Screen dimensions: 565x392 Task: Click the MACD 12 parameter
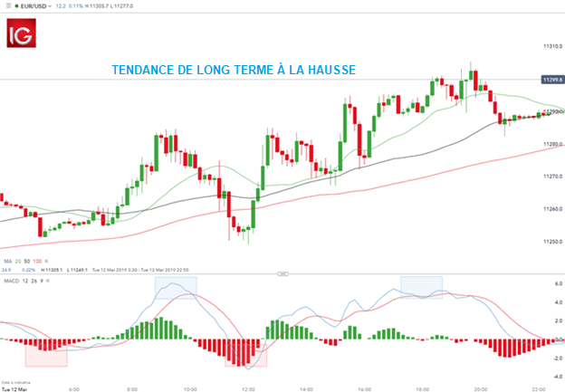coord(25,281)
